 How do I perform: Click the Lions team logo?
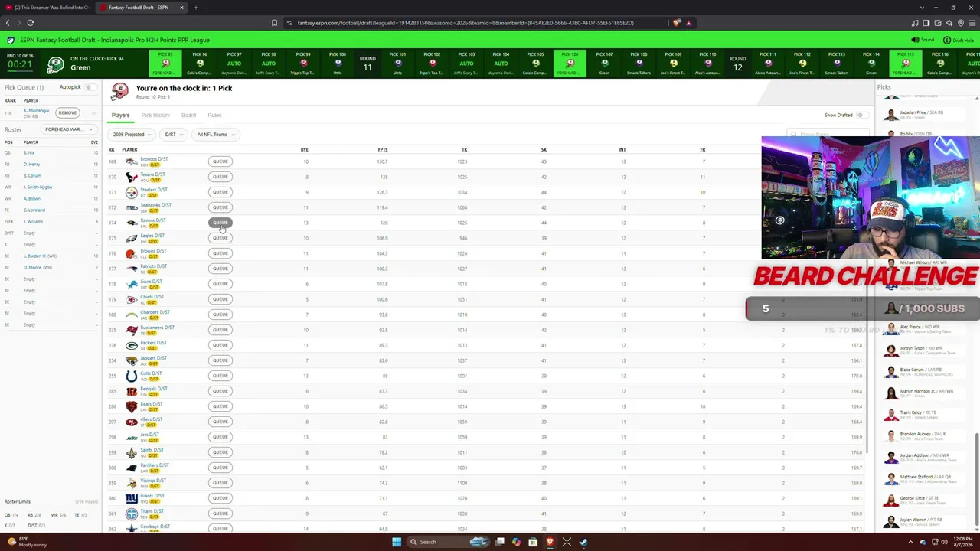coord(132,284)
